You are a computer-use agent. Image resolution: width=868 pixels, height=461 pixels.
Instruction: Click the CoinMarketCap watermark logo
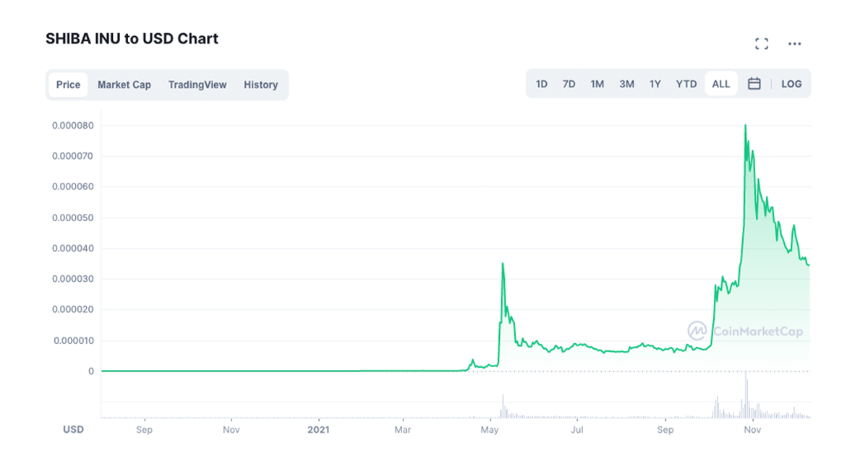(x=745, y=331)
